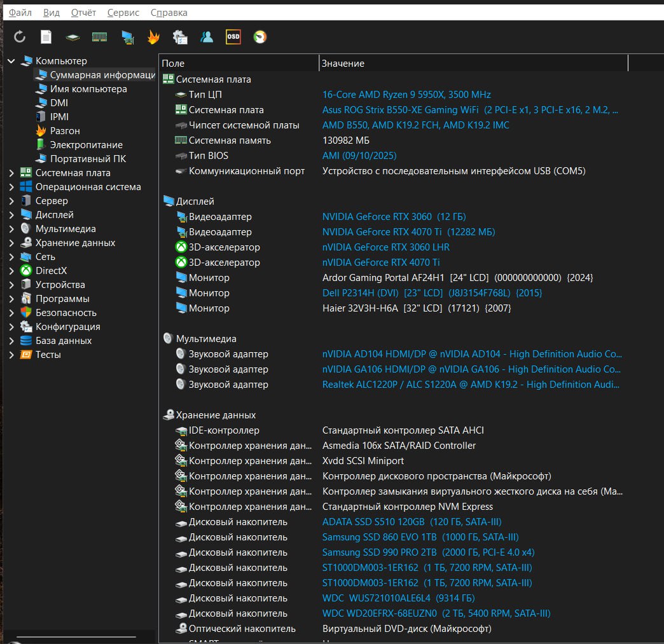Open the monitor and graphics card toolbar icon
Screen dimensions: 664x644
click(127, 37)
